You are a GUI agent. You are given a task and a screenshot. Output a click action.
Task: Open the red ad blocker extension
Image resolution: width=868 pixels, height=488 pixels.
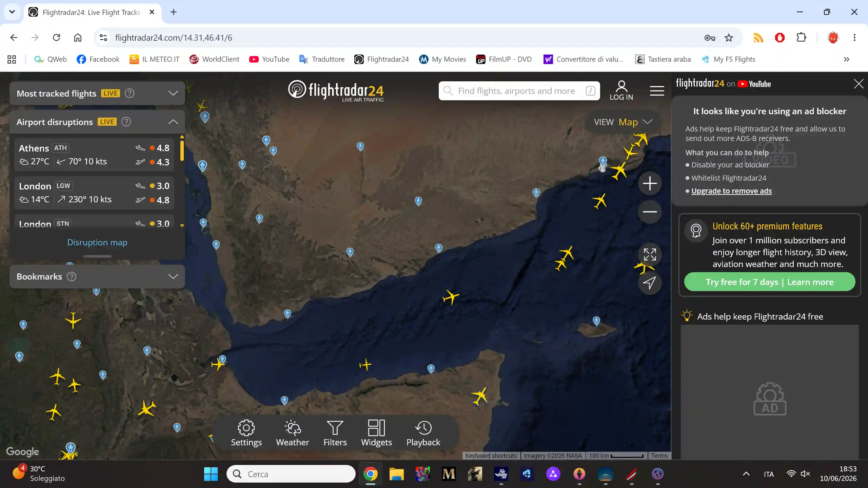780,38
